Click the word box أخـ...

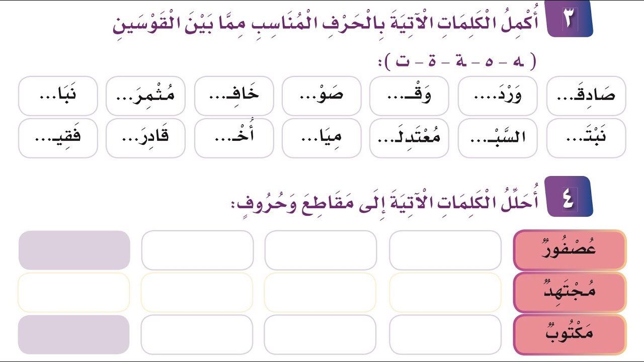click(x=234, y=138)
